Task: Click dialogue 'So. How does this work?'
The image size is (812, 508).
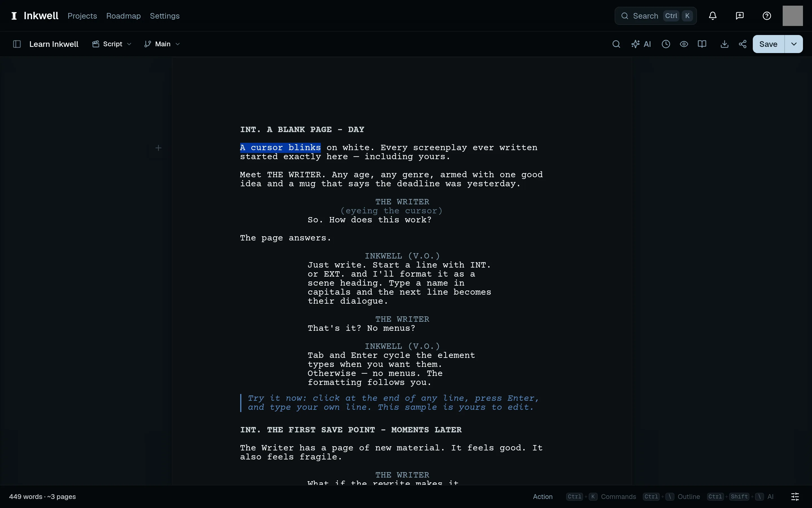Action: click(369, 220)
